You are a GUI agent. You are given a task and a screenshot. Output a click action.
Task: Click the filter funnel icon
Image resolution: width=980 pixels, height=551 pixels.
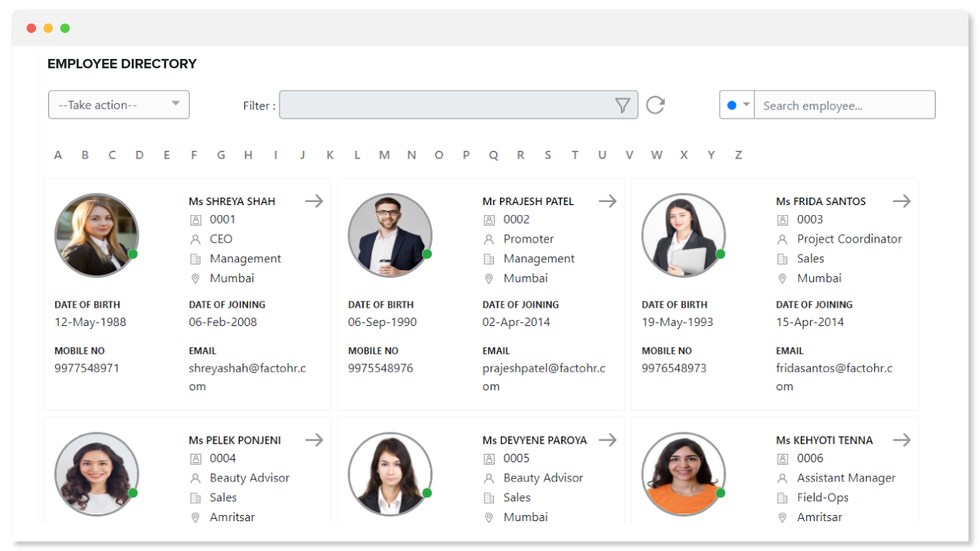click(x=622, y=106)
